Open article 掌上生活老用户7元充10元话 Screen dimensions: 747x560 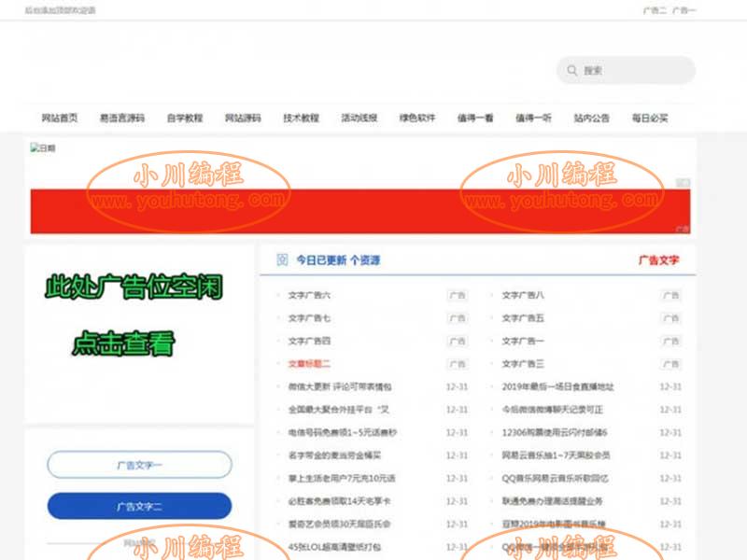(x=342, y=478)
